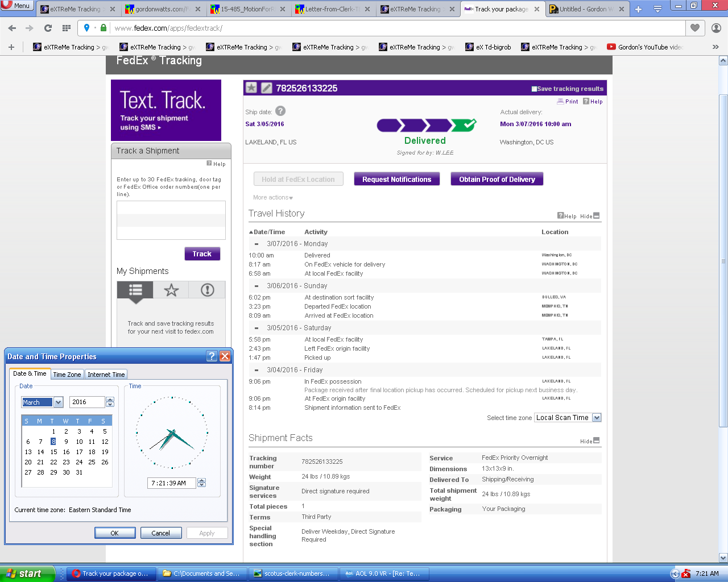Click the greyed Hold at FedEx Location button

[299, 179]
